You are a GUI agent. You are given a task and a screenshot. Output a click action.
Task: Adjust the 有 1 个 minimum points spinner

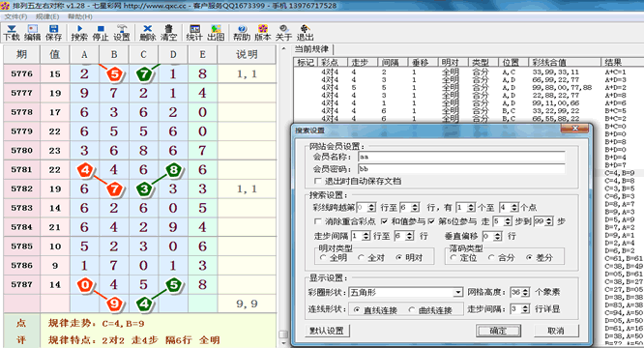point(472,208)
